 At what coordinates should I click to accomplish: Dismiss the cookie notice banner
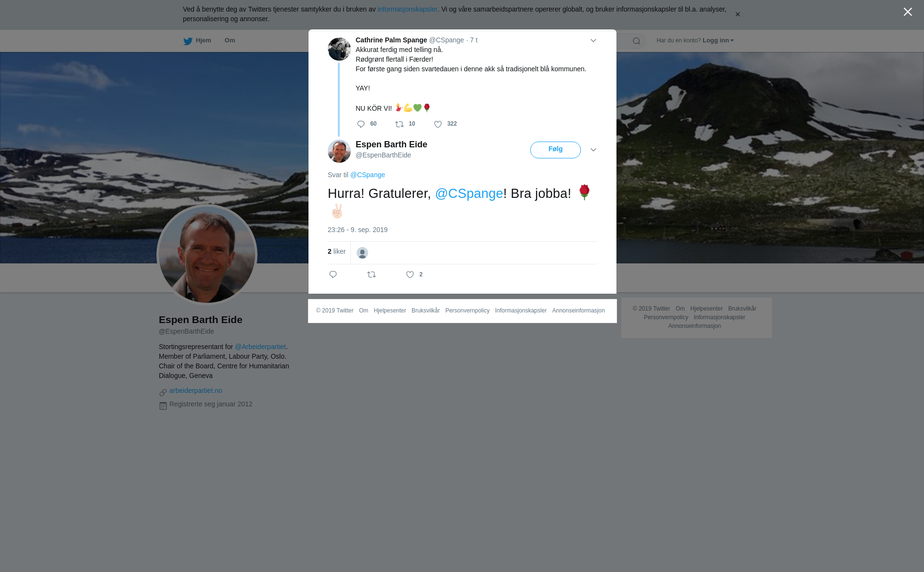pyautogui.click(x=737, y=14)
